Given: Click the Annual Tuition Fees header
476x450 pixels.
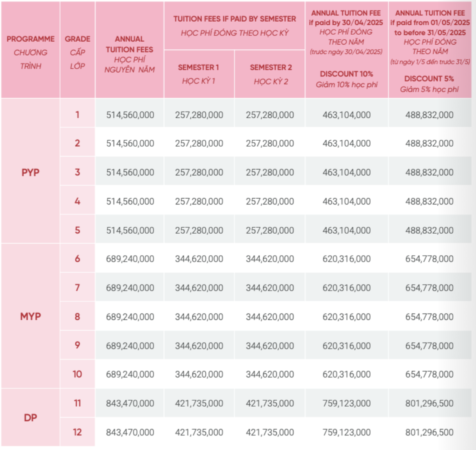Looking at the screenshot, I should (x=130, y=54).
